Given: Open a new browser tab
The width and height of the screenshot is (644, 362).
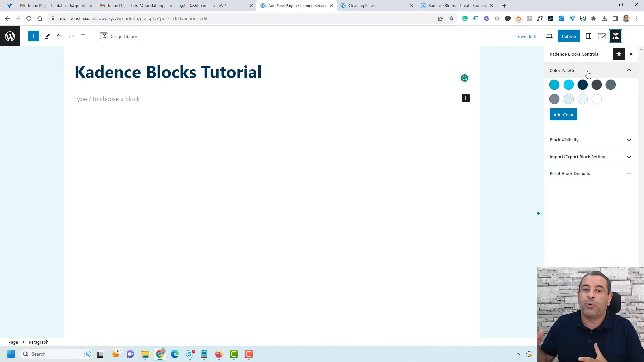Looking at the screenshot, I should click(x=504, y=6).
